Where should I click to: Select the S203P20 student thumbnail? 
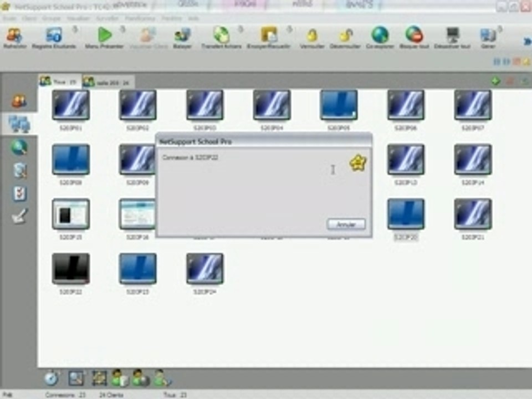point(406,214)
